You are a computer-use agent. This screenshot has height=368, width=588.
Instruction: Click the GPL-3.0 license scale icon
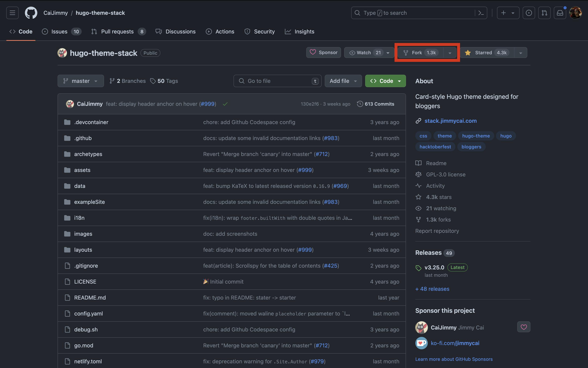click(x=419, y=174)
